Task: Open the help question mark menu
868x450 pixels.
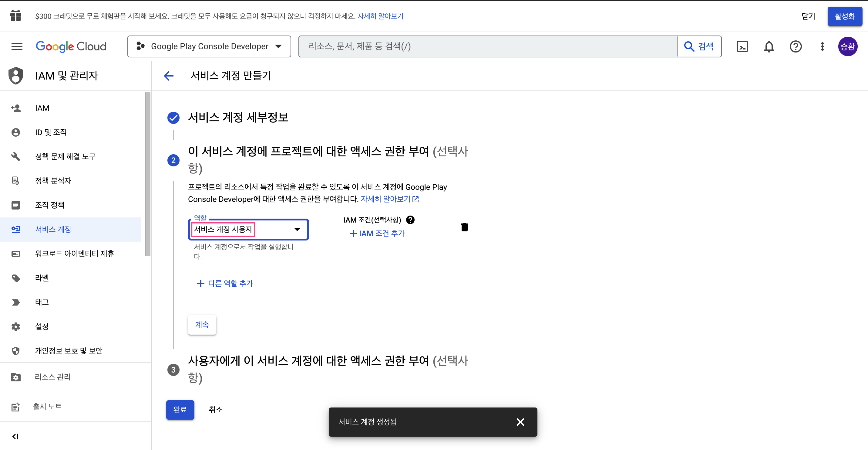Action: [x=795, y=46]
